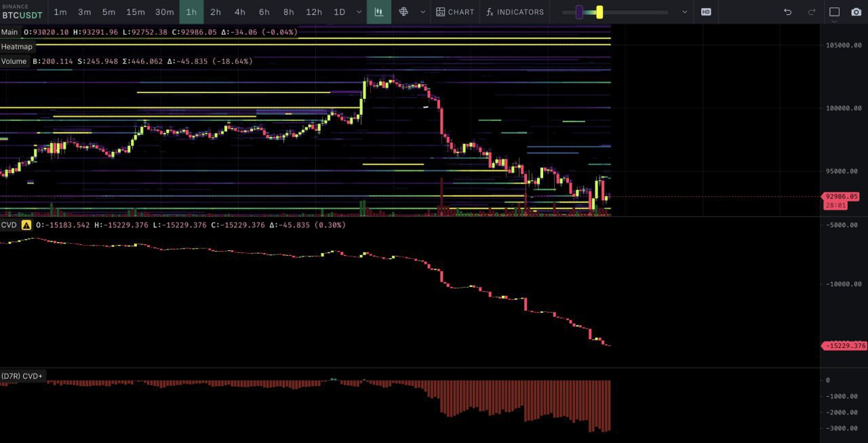The width and height of the screenshot is (868, 443).
Task: Open the Indicators panel
Action: (x=514, y=12)
